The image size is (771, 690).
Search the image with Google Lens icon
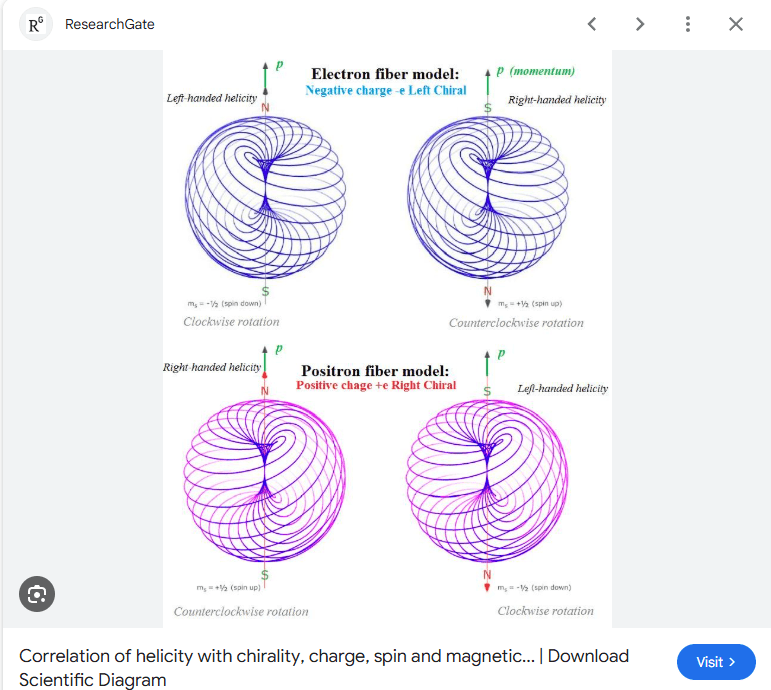click(x=37, y=594)
